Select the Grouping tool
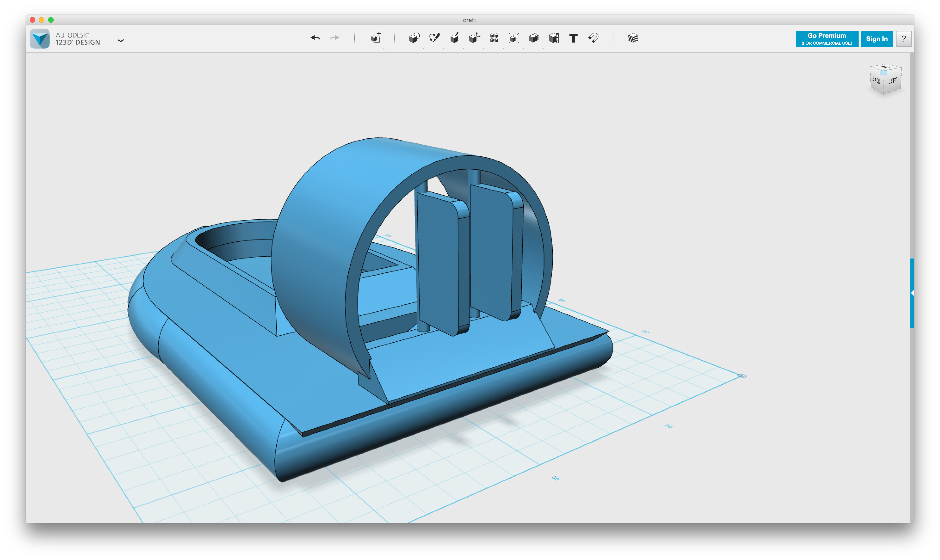Screen dimensions: 940x560 (514, 38)
